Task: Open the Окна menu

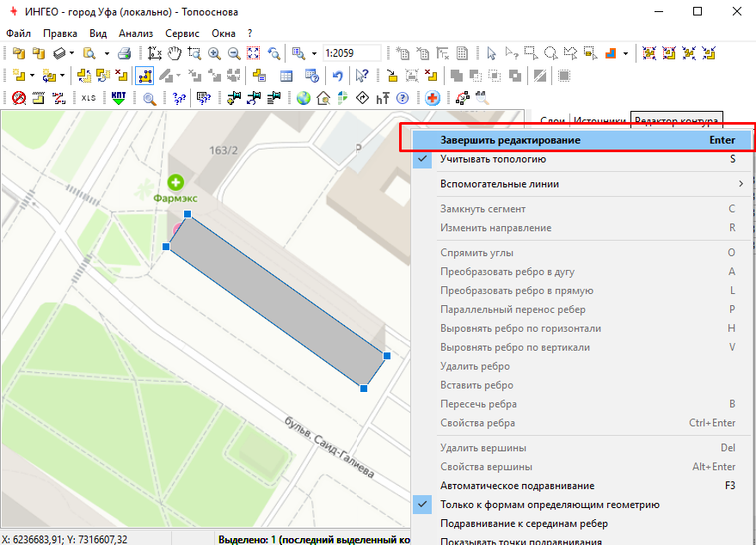Action: coord(224,34)
